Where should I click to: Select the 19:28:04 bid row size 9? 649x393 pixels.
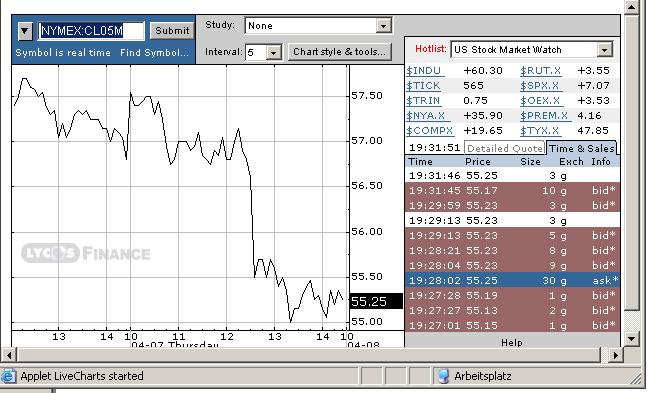pyautogui.click(x=512, y=265)
